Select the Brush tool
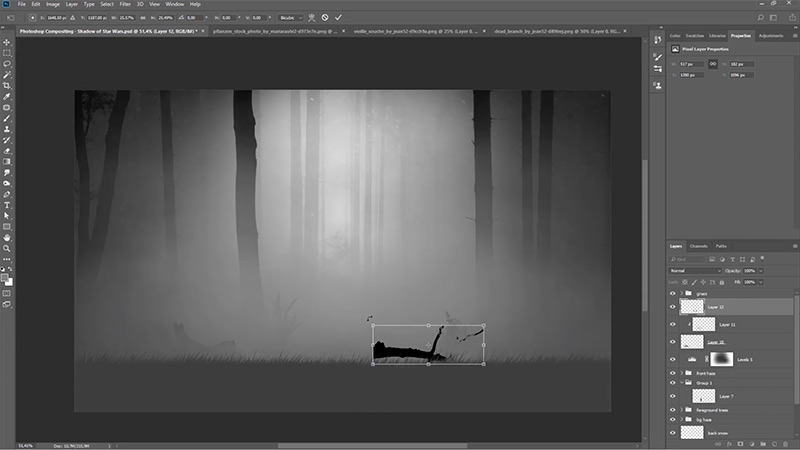This screenshot has width=800, height=450. (x=7, y=118)
